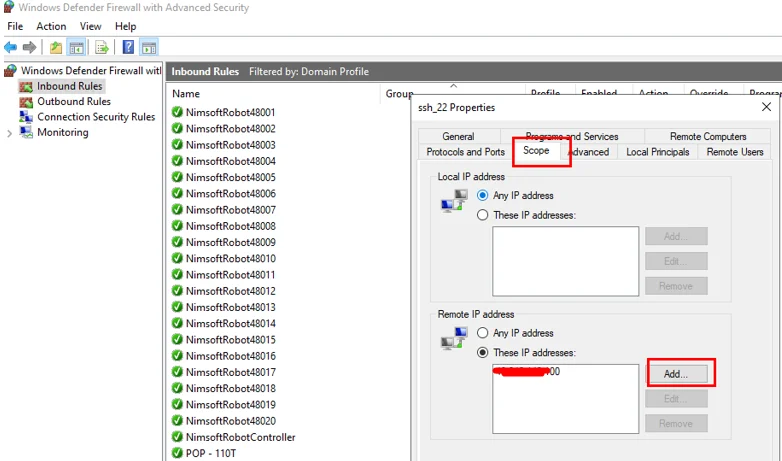This screenshot has width=782, height=461.
Task: Open the View menu
Action: 90,26
